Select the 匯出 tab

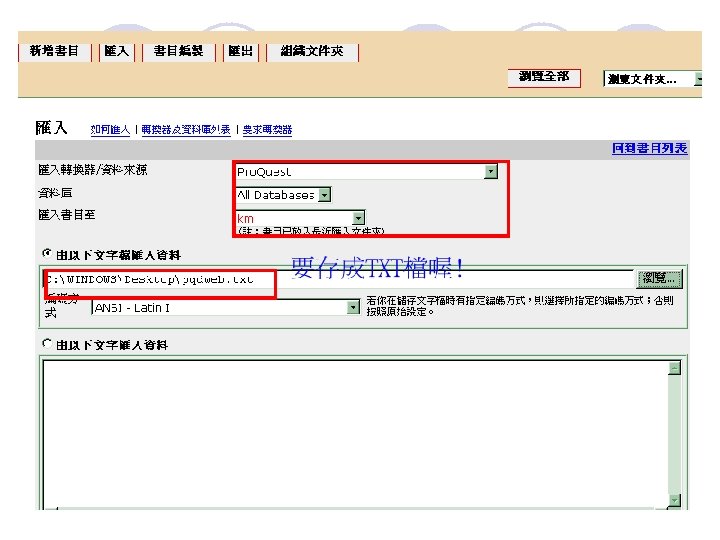241,51
